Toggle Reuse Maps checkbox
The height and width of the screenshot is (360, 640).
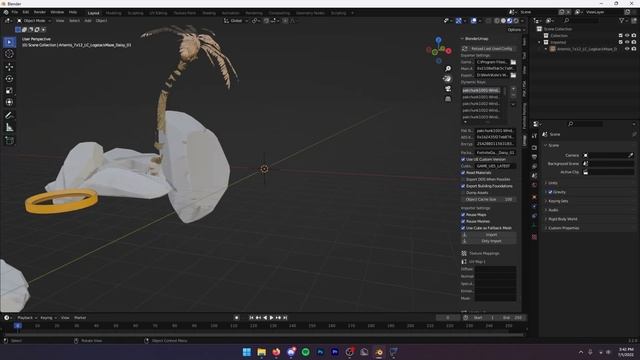click(x=463, y=215)
